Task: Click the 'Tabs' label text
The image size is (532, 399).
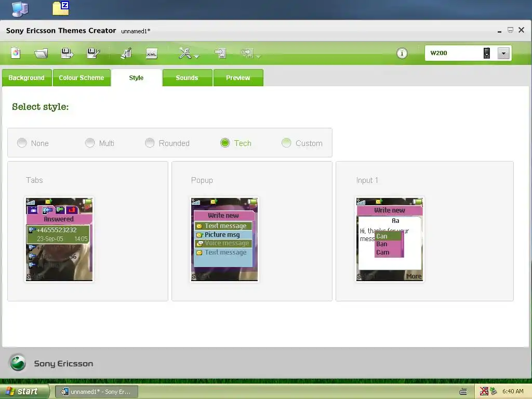Action: coord(34,180)
